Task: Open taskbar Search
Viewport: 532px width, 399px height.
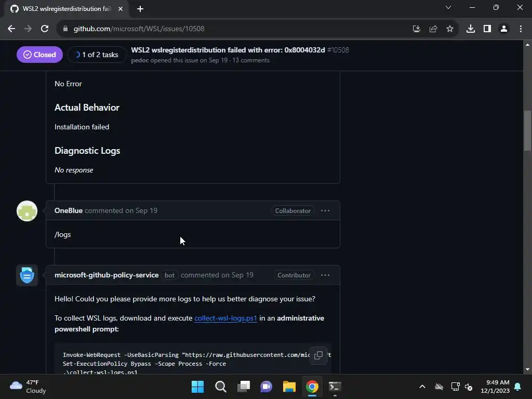Action: coord(220,387)
